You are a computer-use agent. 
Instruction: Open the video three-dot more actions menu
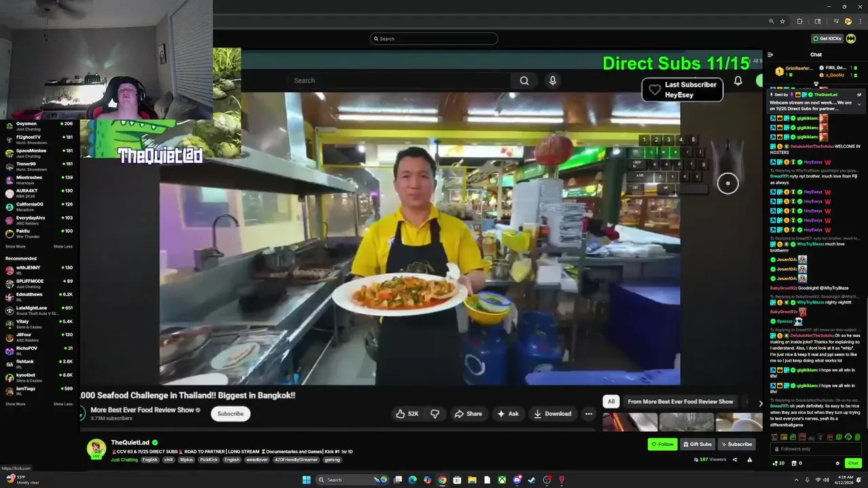click(x=589, y=413)
